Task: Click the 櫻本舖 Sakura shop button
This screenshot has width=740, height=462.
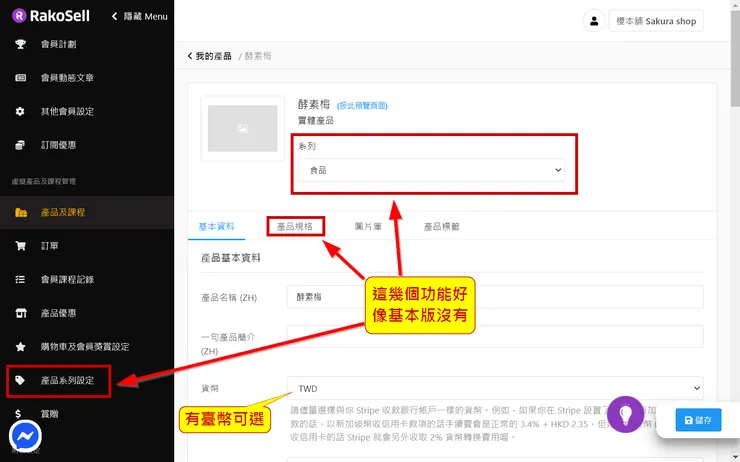Action: [x=656, y=21]
